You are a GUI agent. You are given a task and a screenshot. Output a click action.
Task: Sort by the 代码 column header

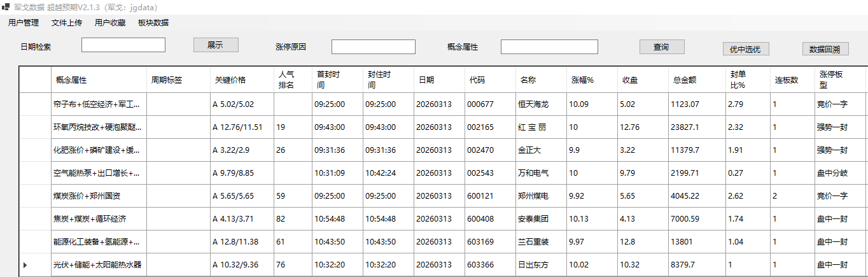click(x=490, y=80)
